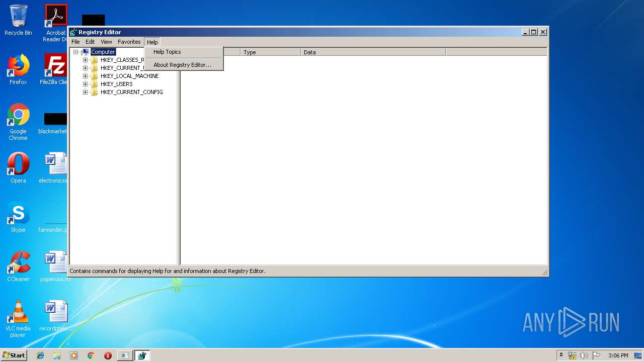Close the open Help menu
The height and width of the screenshot is (362, 644).
pos(152,42)
